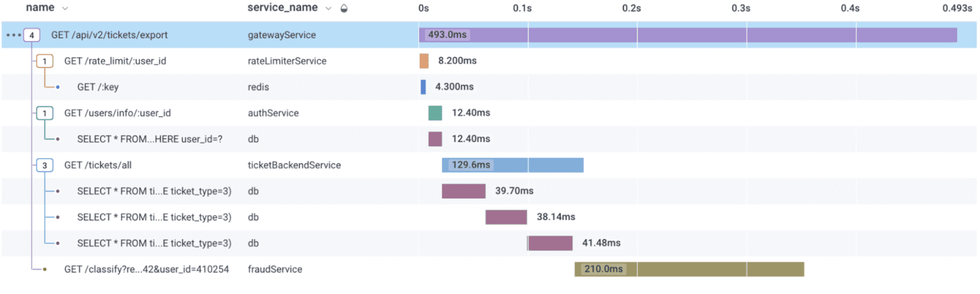This screenshot has height=294, width=980.
Task: Click the fraudService service name cell
Action: pyautogui.click(x=275, y=269)
